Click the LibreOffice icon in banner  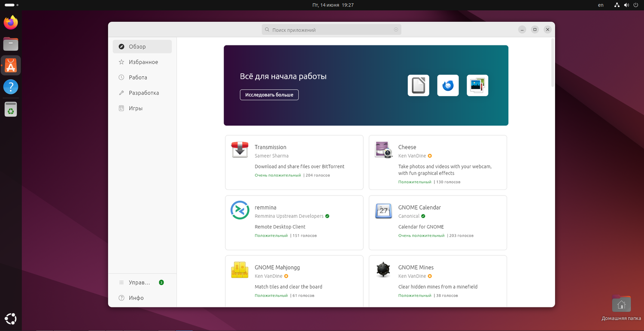coord(418,85)
